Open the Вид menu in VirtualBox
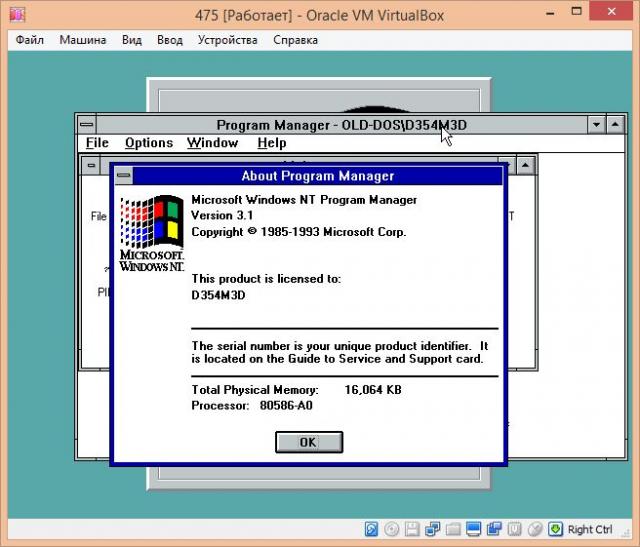Screen dimensions: 640x547 point(132,40)
